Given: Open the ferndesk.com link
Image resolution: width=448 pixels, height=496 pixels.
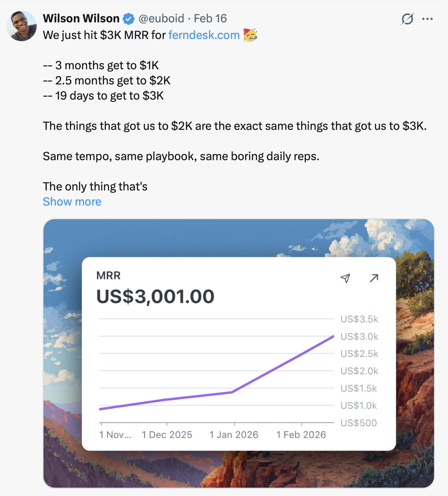Looking at the screenshot, I should click(204, 35).
